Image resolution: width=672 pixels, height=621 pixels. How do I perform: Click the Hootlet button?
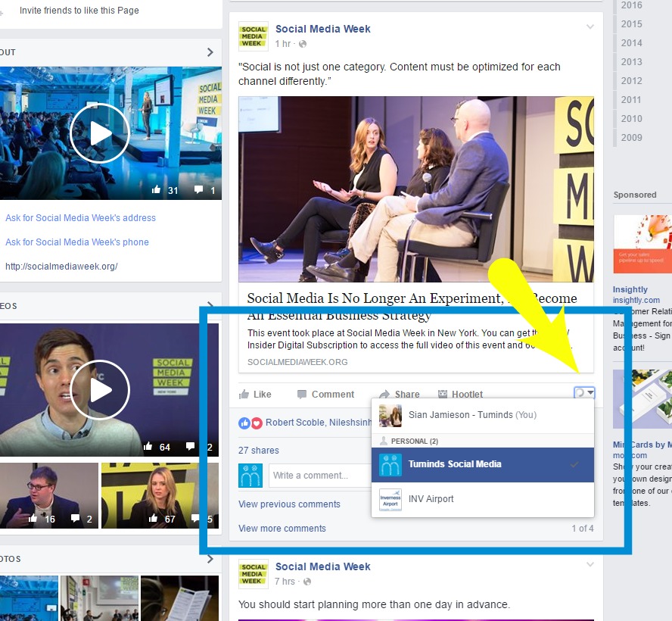click(460, 394)
